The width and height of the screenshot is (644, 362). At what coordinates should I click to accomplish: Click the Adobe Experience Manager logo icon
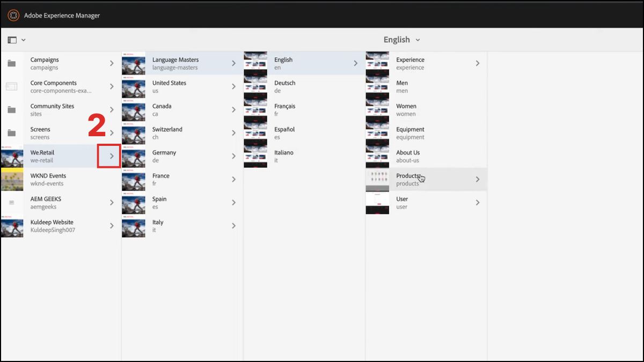coord(13,15)
